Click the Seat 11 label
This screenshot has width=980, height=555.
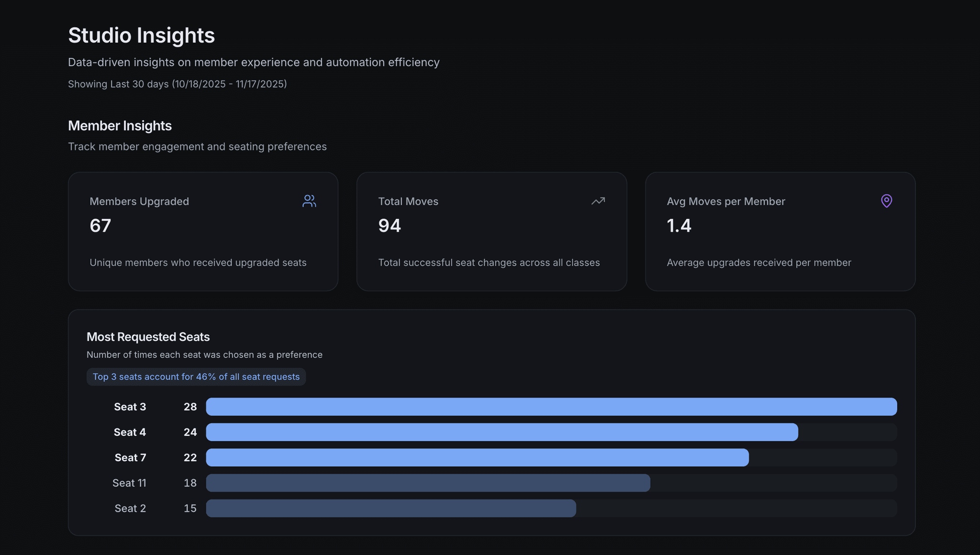click(x=129, y=483)
